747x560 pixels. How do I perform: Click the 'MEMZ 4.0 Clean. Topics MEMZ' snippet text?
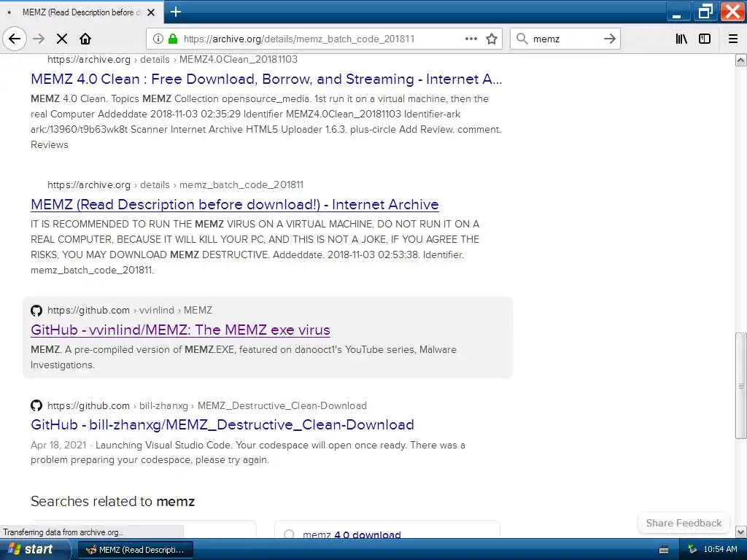[266, 122]
